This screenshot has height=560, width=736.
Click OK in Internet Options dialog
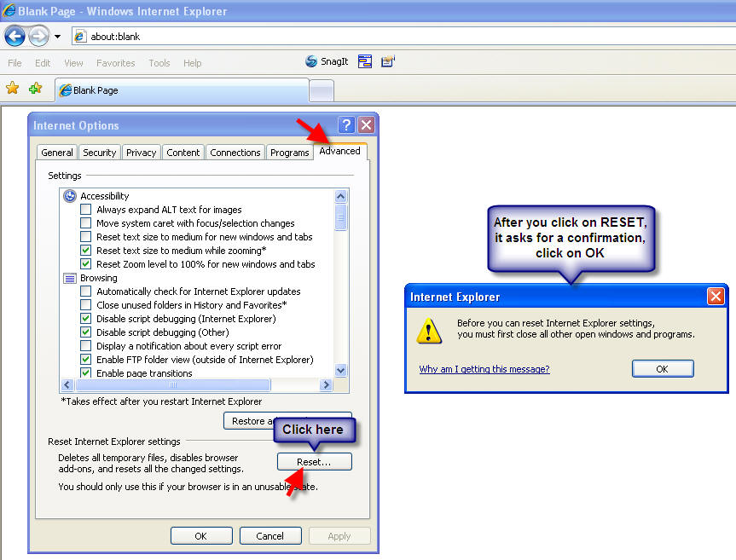pyautogui.click(x=201, y=535)
